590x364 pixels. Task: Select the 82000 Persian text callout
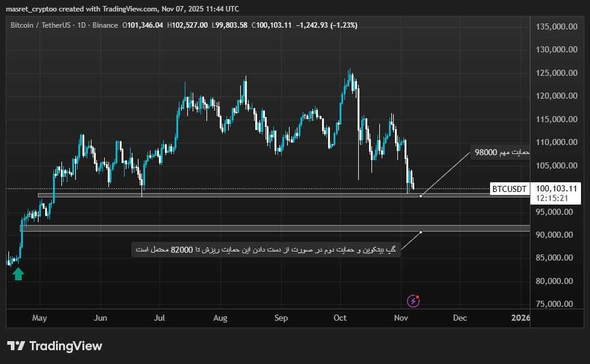pyautogui.click(x=265, y=249)
